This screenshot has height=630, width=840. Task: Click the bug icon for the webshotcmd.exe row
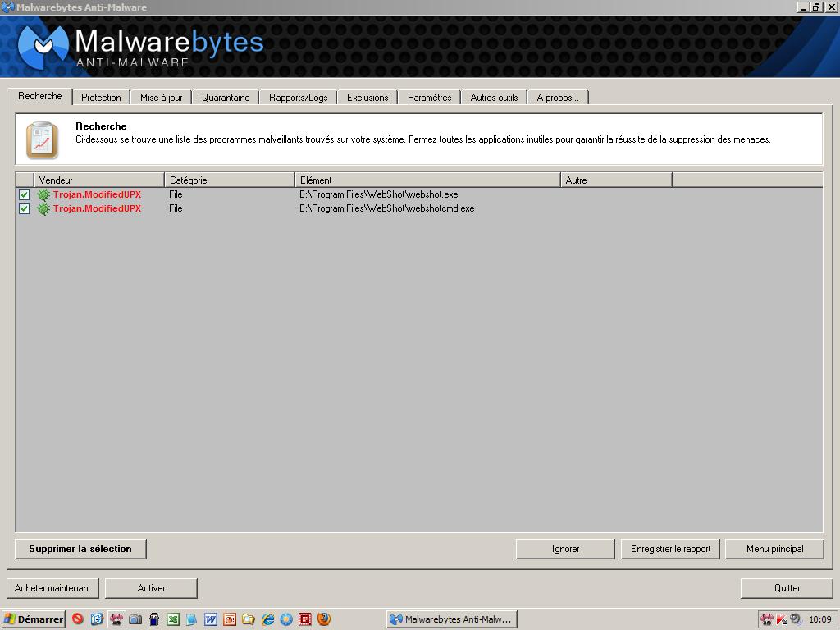point(43,208)
